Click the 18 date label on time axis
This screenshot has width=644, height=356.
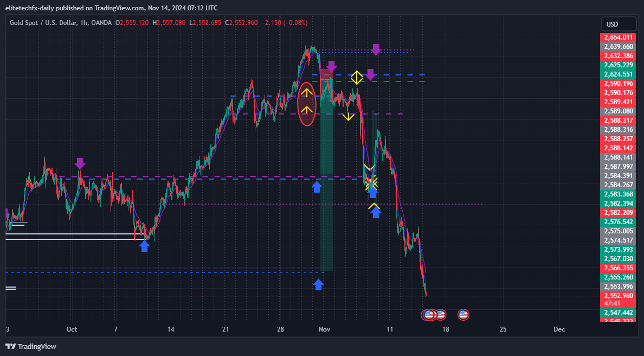446,329
